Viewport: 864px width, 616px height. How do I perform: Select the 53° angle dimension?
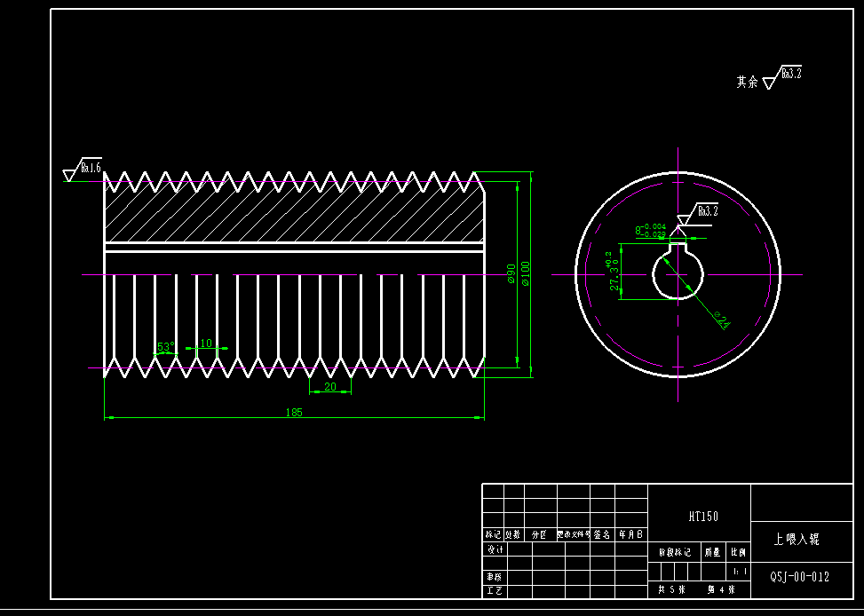click(165, 346)
